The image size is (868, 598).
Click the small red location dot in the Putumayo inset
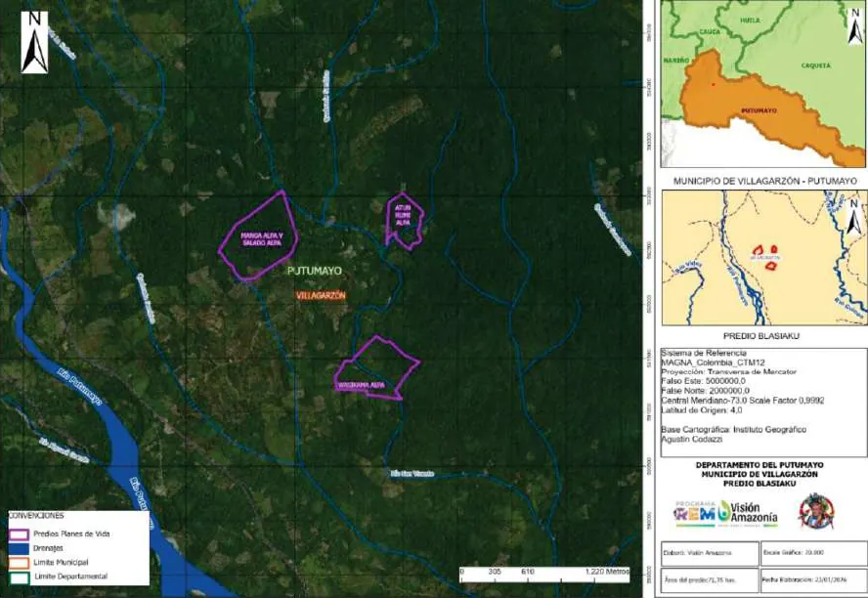(713, 84)
